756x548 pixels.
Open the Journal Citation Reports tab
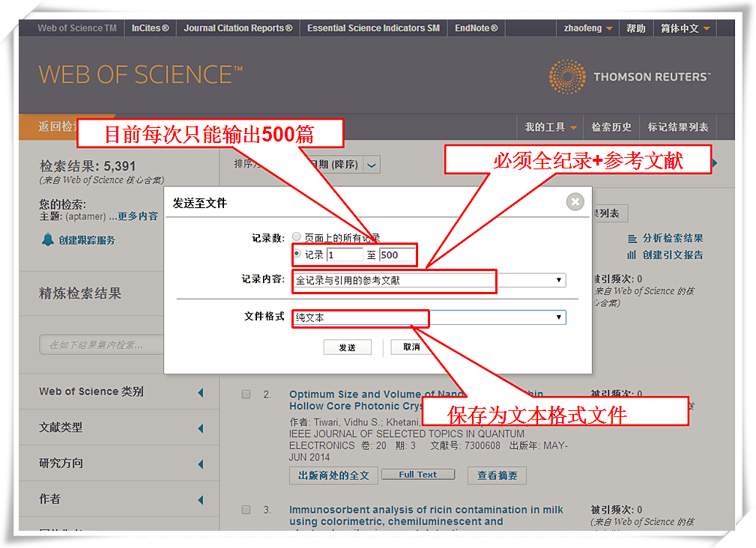pyautogui.click(x=238, y=28)
